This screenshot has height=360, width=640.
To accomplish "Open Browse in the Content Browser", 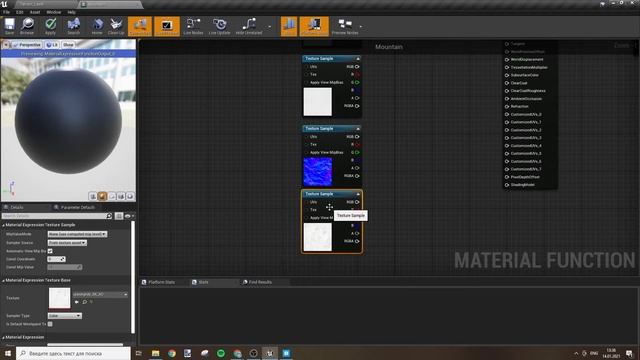I will tap(27, 26).
